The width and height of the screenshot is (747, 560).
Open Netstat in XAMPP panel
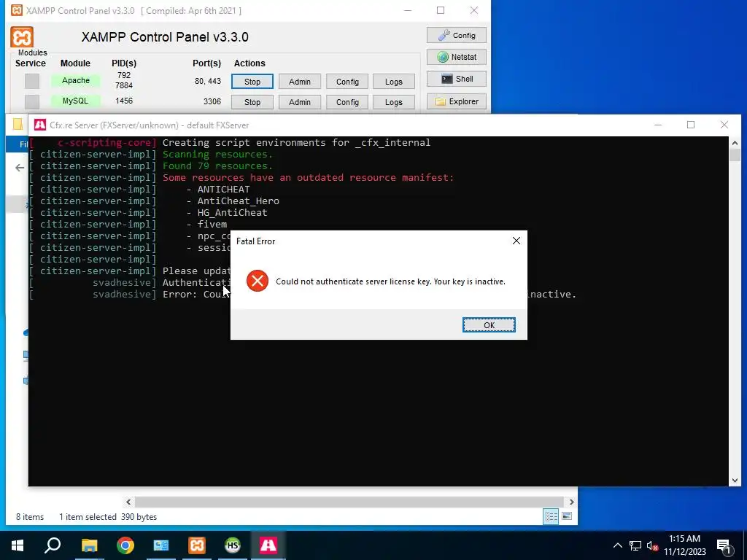[457, 57]
